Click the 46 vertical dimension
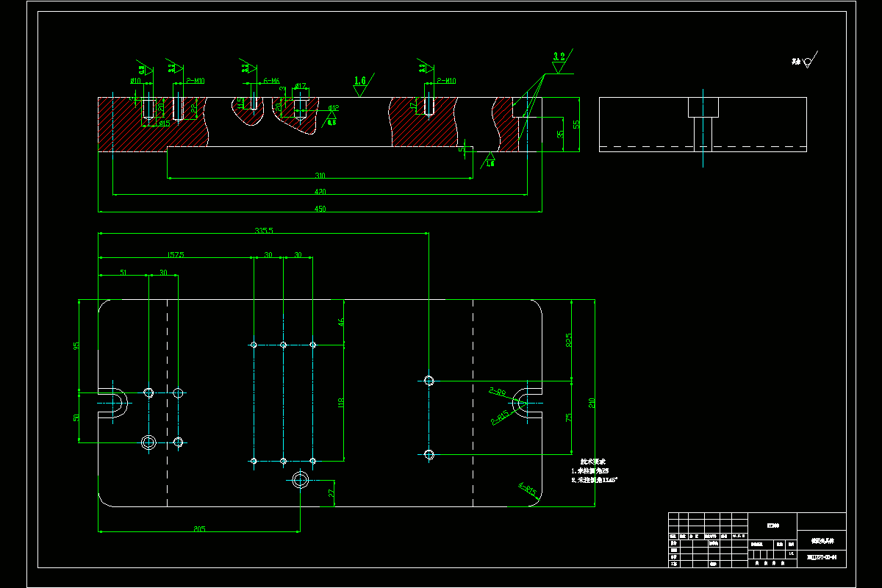Viewport: 882px width, 588px height. [341, 322]
